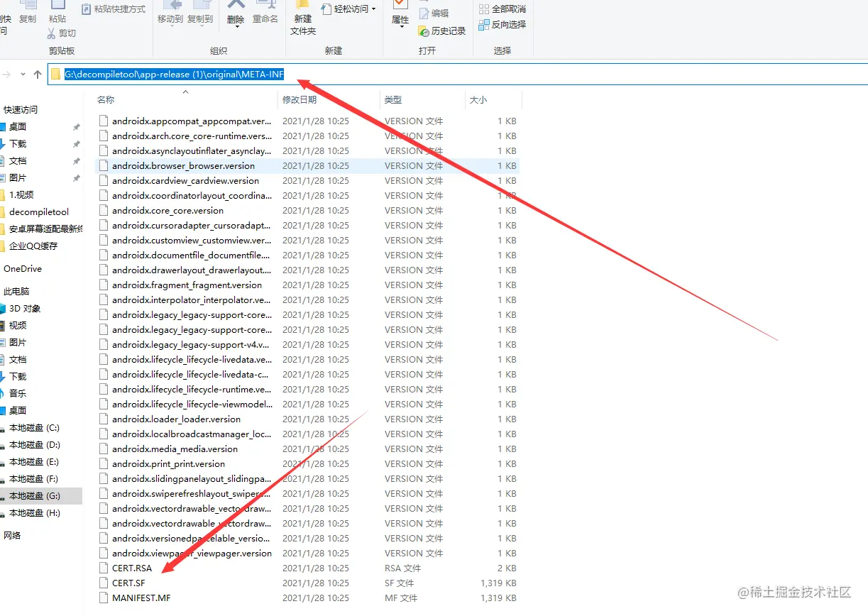Click the file icon of MANIFEST.MF
Viewport: 868px width, 616px height.
click(x=104, y=598)
